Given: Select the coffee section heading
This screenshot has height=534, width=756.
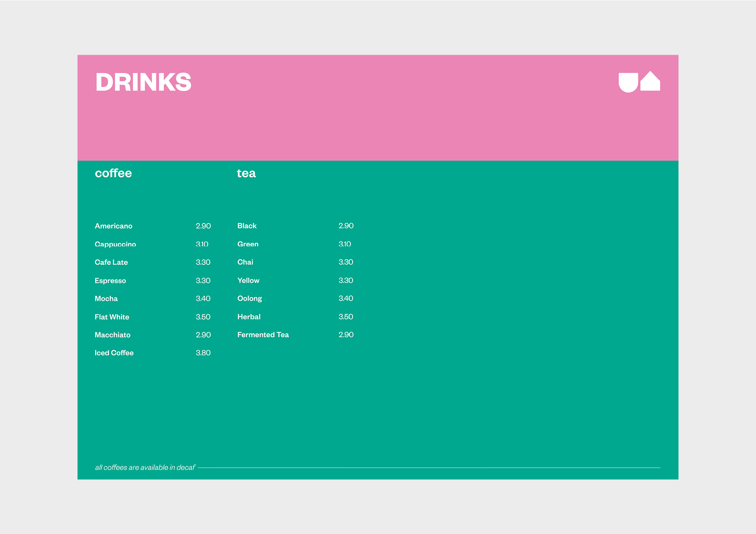Looking at the screenshot, I should [x=113, y=173].
